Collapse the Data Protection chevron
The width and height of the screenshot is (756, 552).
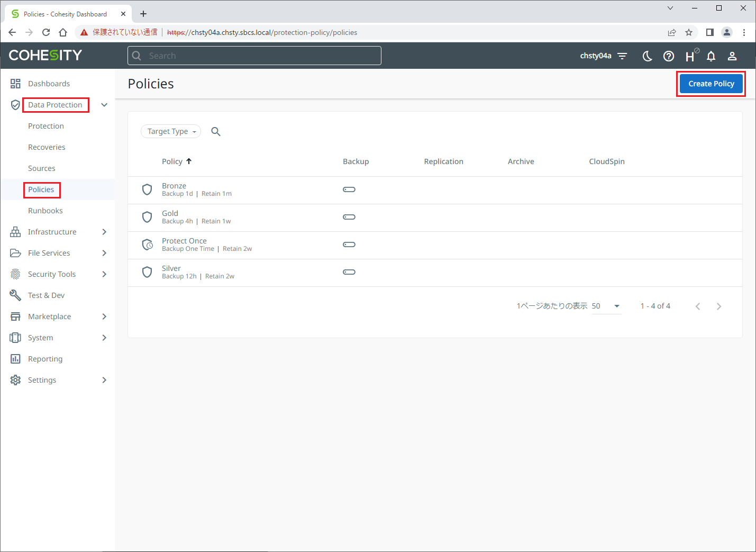tap(104, 105)
